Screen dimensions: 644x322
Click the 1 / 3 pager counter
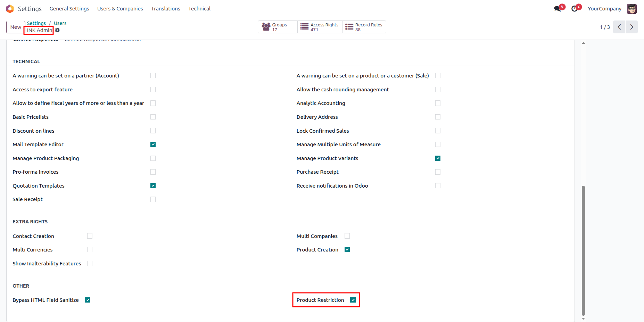coord(605,27)
